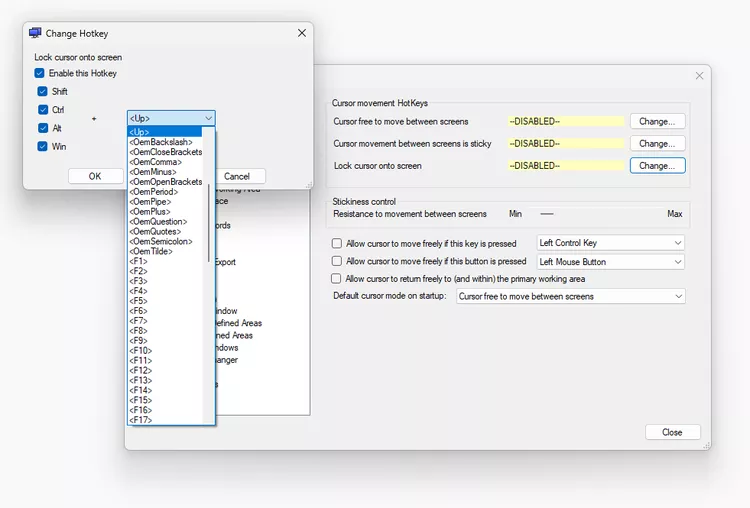Click OK in Change Hotkey dialog
Image resolution: width=750 pixels, height=508 pixels.
[95, 176]
